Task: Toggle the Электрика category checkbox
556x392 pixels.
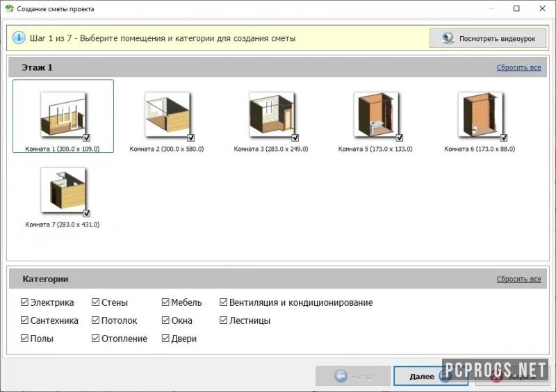Action: click(24, 302)
